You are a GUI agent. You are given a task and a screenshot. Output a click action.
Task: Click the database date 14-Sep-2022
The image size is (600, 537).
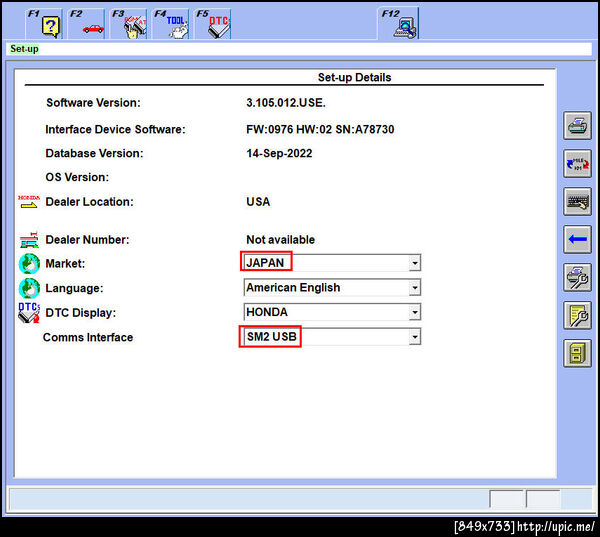click(x=279, y=153)
